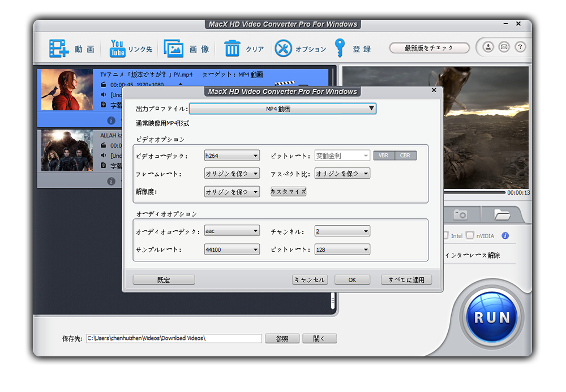566x392 pixels.
Task: Open the ビデオコーデック h264 dropdown
Action: click(231, 156)
